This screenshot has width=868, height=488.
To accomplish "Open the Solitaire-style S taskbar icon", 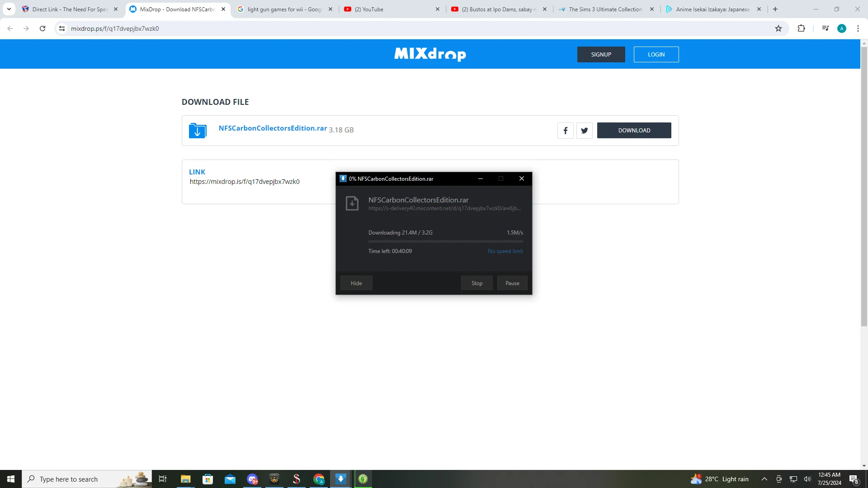I will pos(297,479).
